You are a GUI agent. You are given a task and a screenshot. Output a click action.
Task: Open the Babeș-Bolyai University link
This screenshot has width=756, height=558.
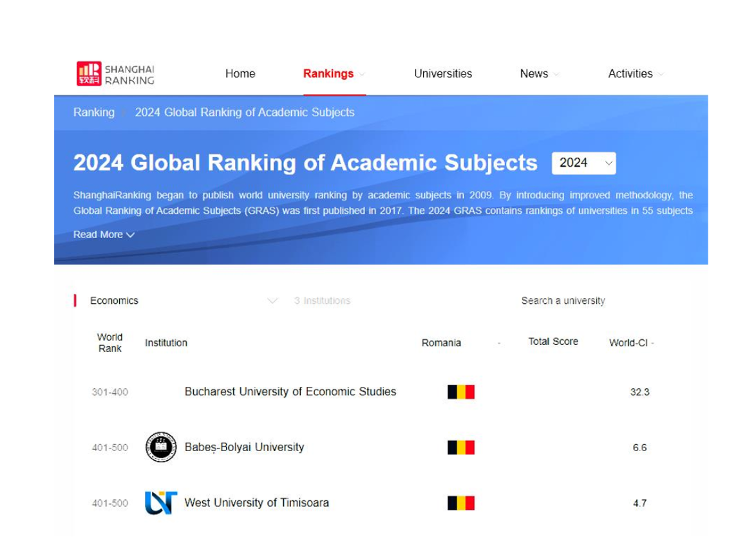[245, 447]
